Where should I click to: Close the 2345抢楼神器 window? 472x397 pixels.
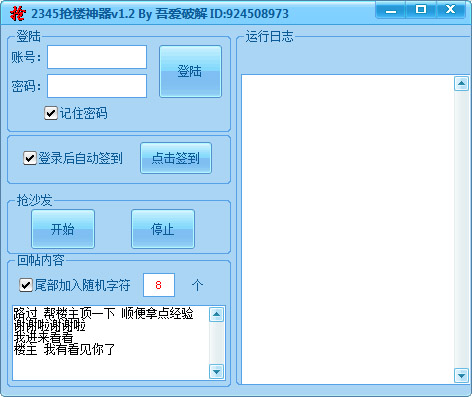[x=450, y=10]
